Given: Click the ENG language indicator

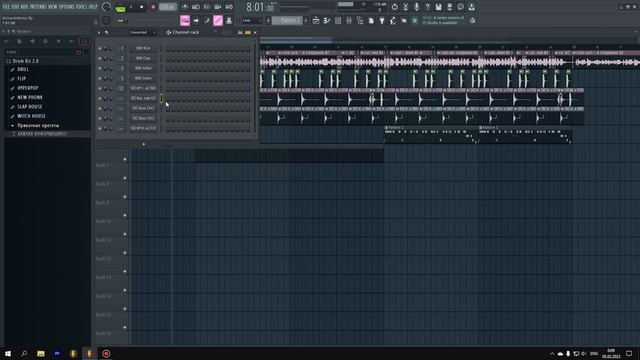Looking at the screenshot, I should (x=594, y=353).
